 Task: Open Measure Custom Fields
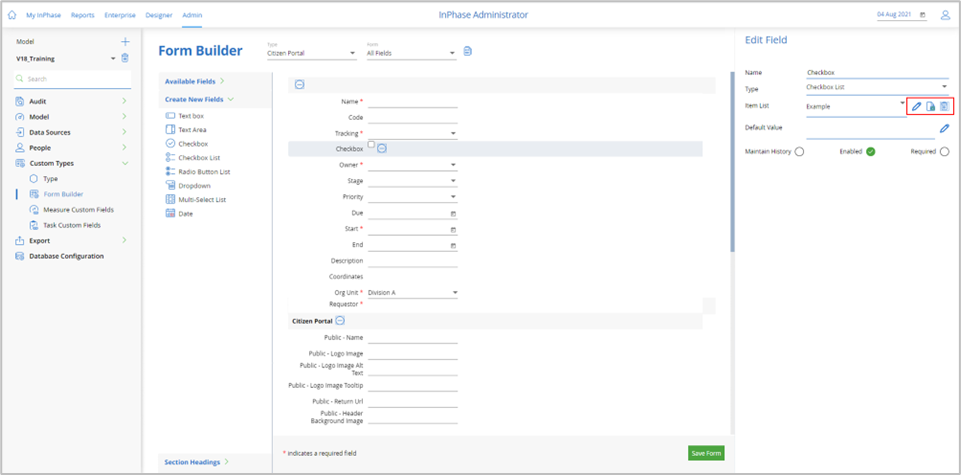(x=78, y=210)
